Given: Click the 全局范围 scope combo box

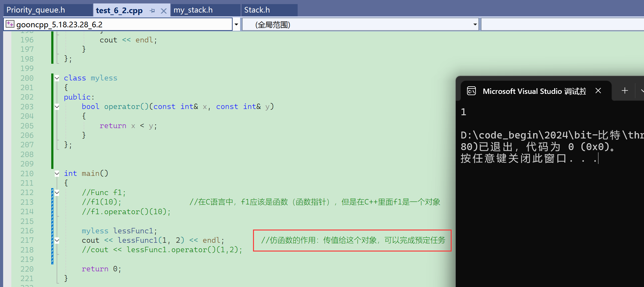Looking at the screenshot, I should (361, 24).
